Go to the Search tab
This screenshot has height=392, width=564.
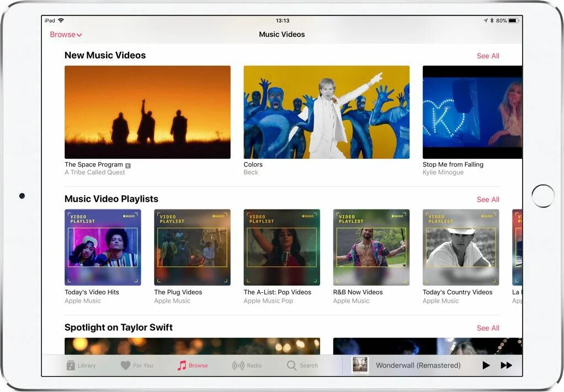[302, 366]
